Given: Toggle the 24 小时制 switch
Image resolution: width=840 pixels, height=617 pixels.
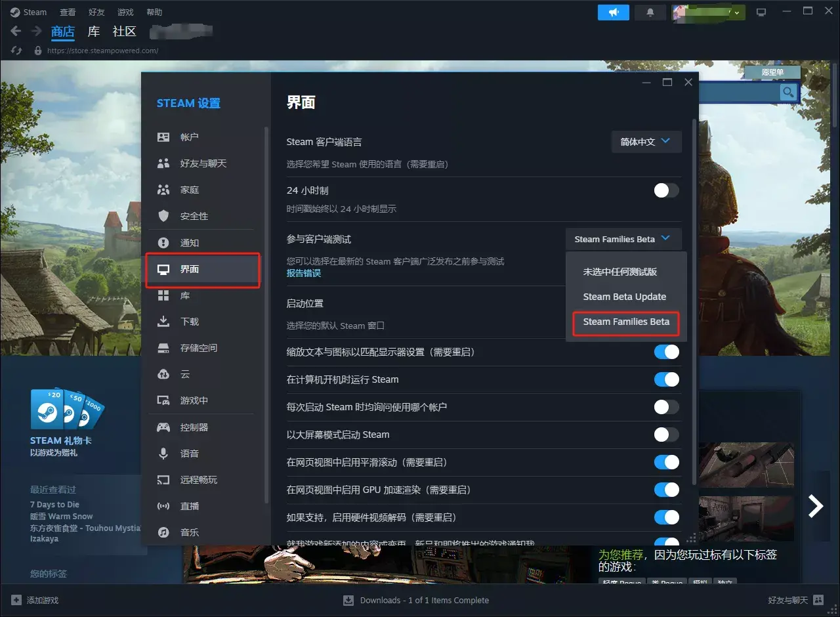Looking at the screenshot, I should point(667,190).
